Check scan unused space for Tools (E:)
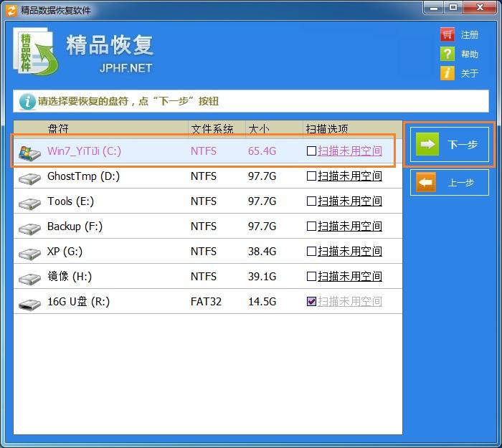502x448 pixels. pos(311,201)
